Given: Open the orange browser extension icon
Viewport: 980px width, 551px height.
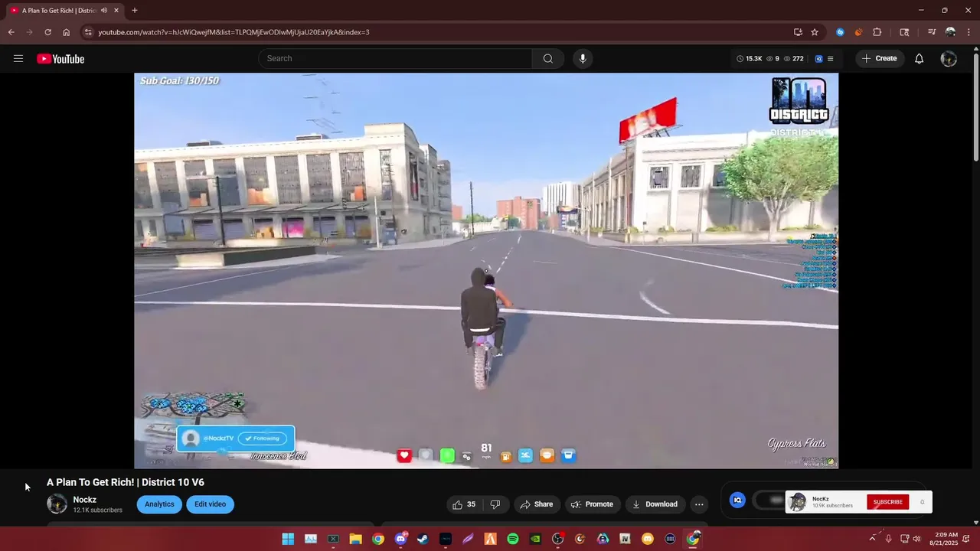Looking at the screenshot, I should coord(858,32).
